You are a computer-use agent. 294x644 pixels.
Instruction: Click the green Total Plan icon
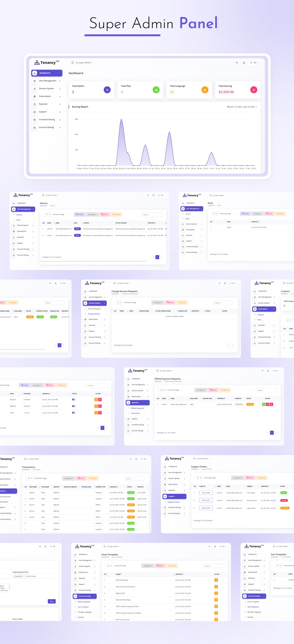pos(156,90)
